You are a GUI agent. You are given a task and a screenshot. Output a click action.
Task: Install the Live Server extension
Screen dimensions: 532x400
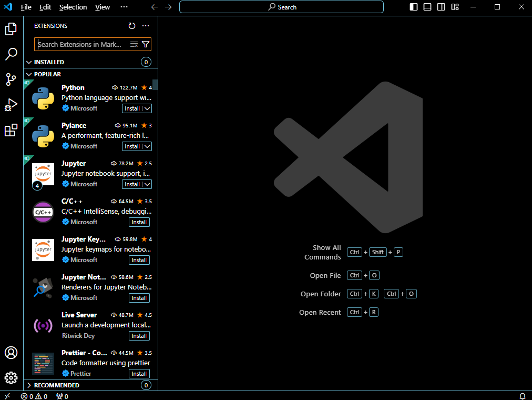click(139, 335)
